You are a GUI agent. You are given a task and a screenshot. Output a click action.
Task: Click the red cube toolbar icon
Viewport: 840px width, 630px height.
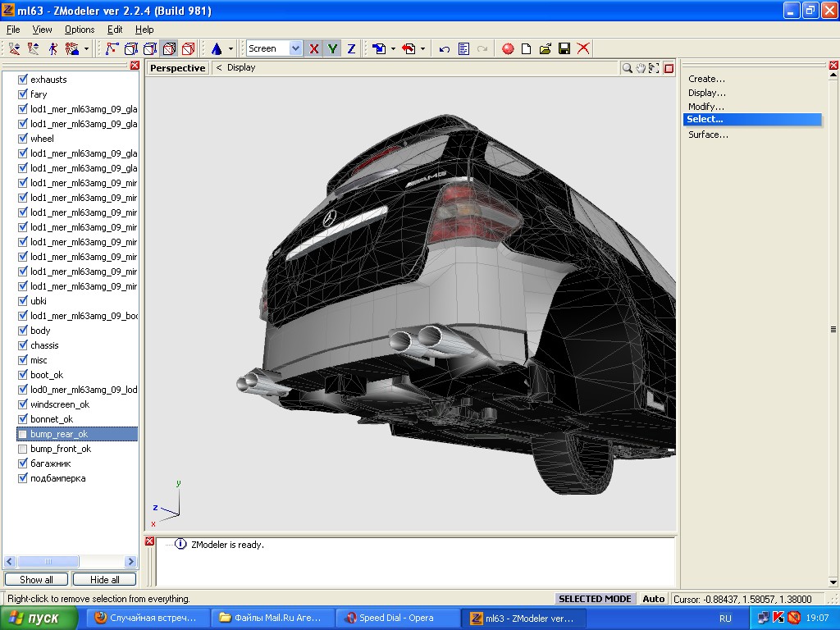(x=189, y=48)
